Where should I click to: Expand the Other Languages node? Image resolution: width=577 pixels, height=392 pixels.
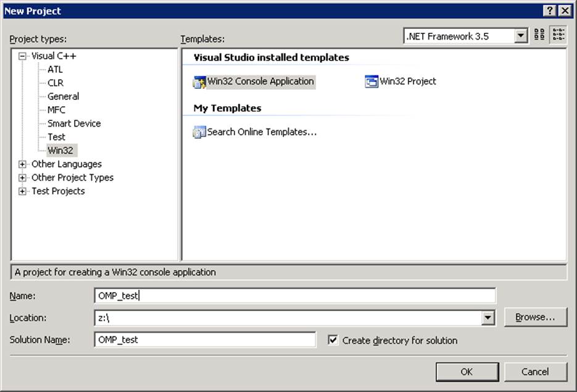point(22,164)
